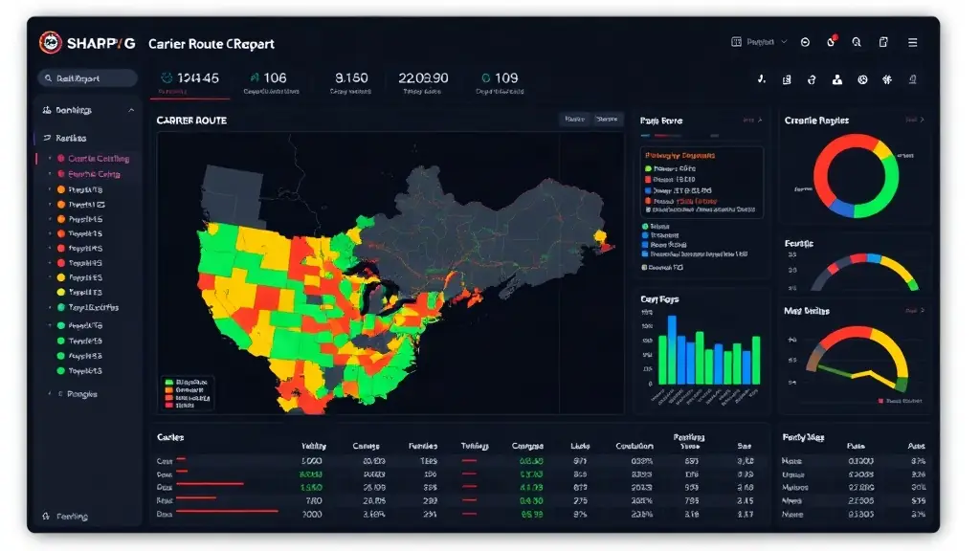Select the 106 stat tab

point(270,82)
